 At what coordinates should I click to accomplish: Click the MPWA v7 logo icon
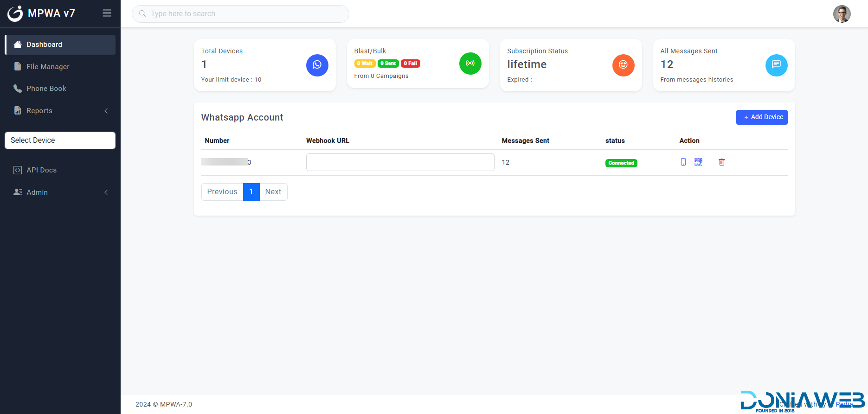[15, 13]
